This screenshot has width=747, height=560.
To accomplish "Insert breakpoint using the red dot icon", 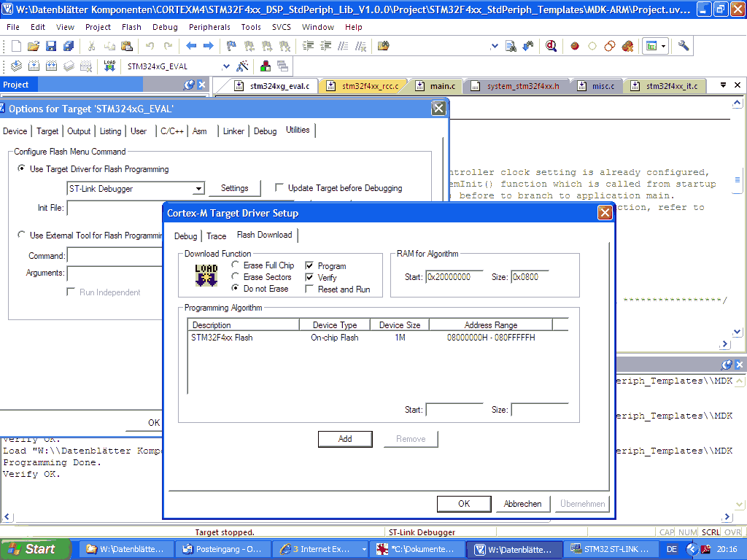I will pos(575,46).
